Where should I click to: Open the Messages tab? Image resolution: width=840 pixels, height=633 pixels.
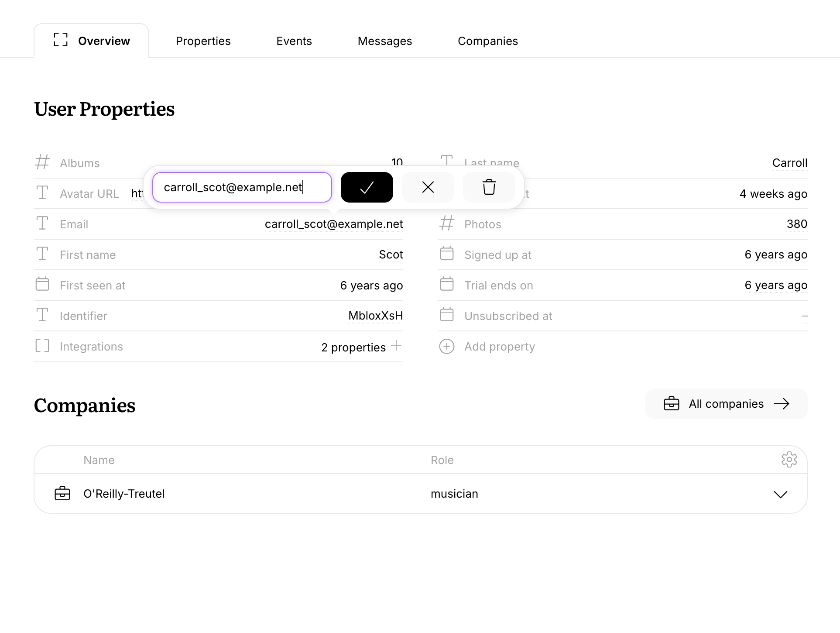(x=385, y=41)
